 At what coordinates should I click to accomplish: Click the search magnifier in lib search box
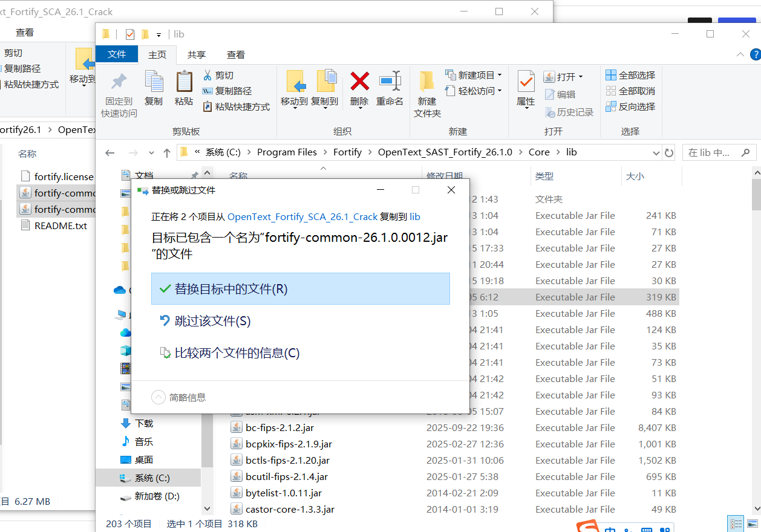[x=746, y=153]
